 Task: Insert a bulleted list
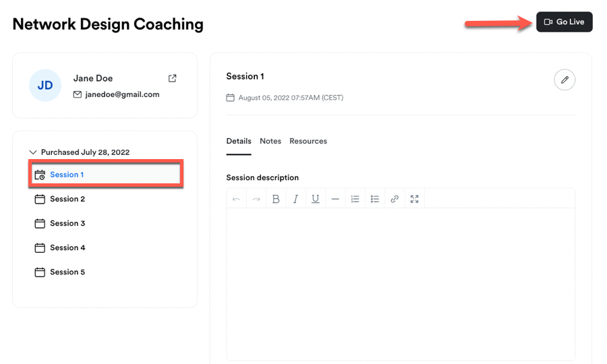(x=375, y=199)
